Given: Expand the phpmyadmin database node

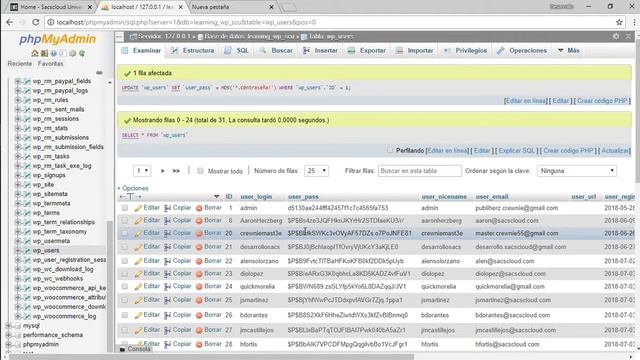Looking at the screenshot, I should pos(8,345).
